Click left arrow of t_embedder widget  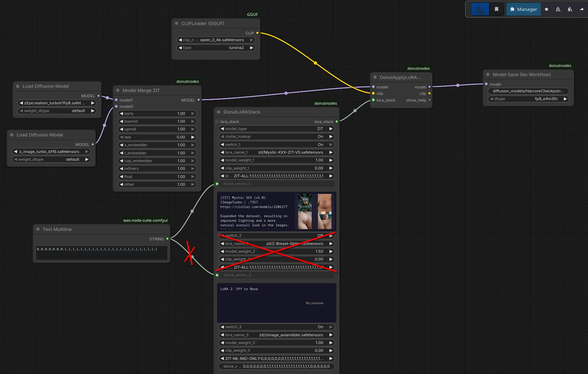121,153
